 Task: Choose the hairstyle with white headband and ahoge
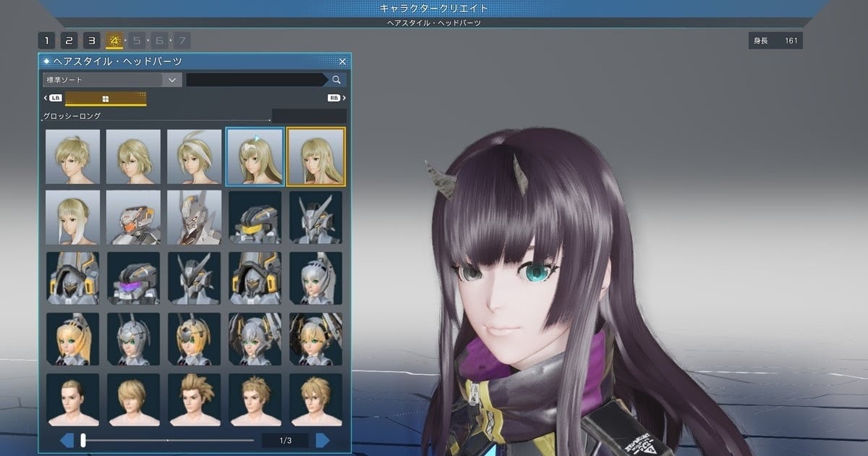(195, 156)
